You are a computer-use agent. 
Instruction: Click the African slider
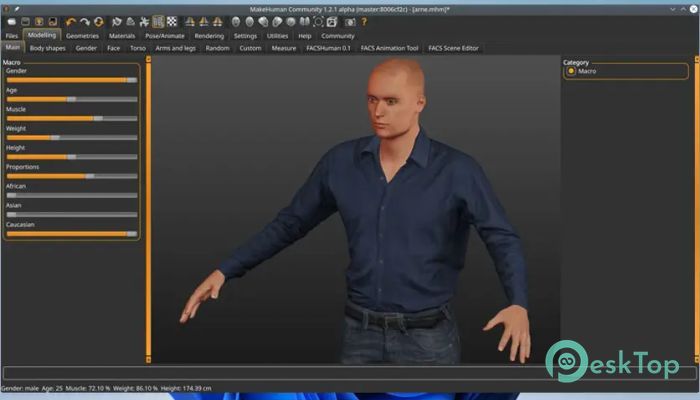tap(72, 195)
